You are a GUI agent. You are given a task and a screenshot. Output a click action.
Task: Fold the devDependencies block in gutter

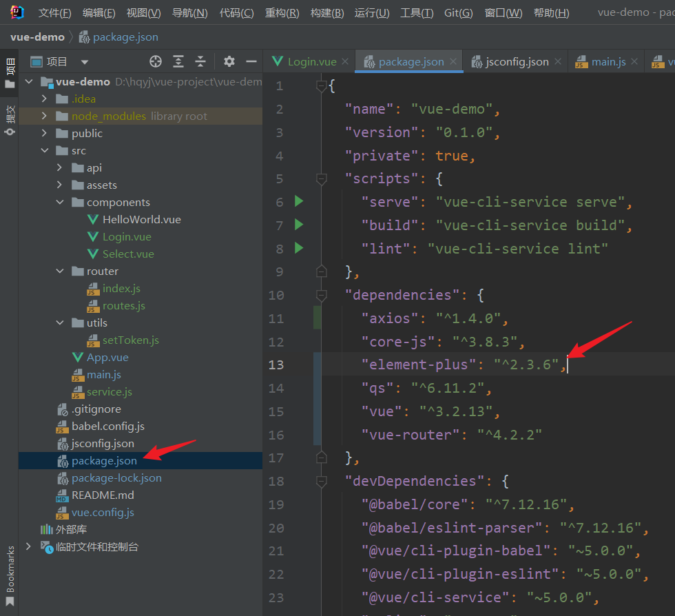(x=321, y=481)
